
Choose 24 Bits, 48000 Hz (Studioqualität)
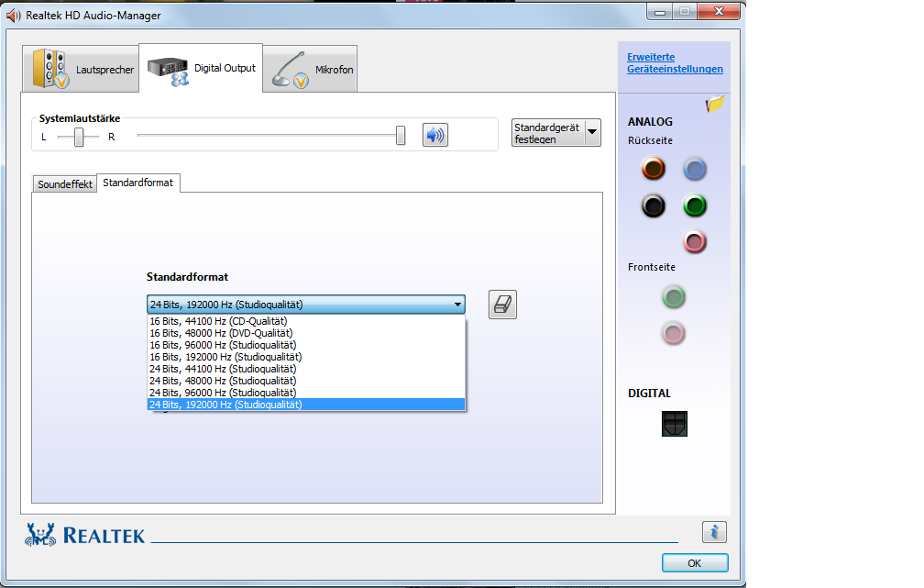(306, 381)
